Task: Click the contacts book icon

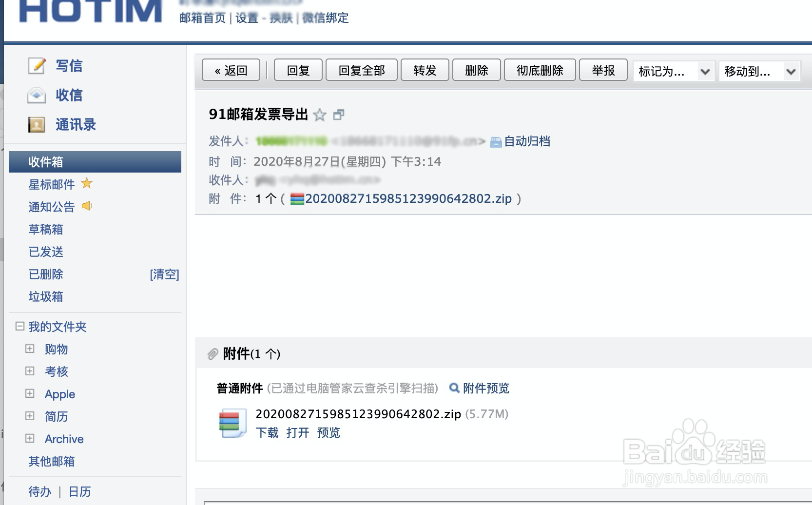Action: [x=37, y=125]
